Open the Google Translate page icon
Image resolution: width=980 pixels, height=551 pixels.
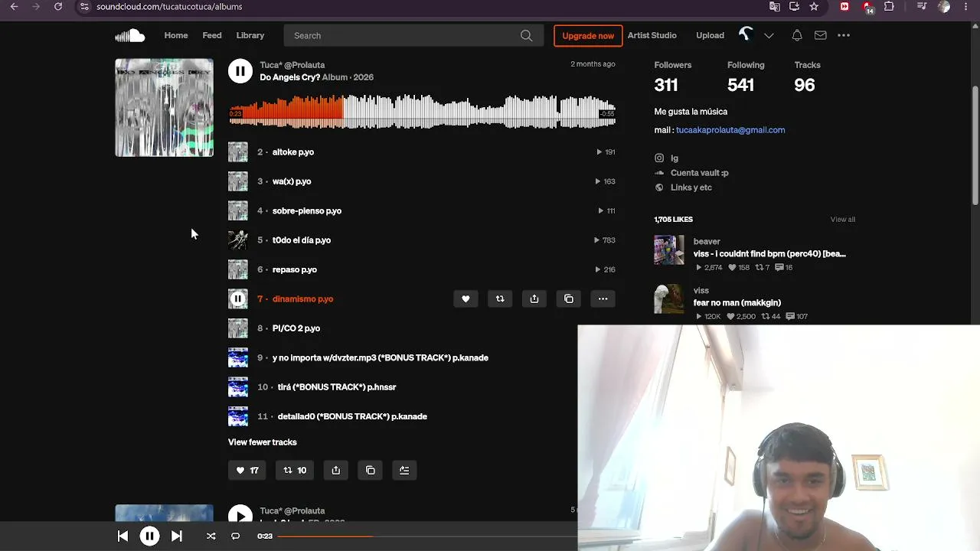coord(775,7)
